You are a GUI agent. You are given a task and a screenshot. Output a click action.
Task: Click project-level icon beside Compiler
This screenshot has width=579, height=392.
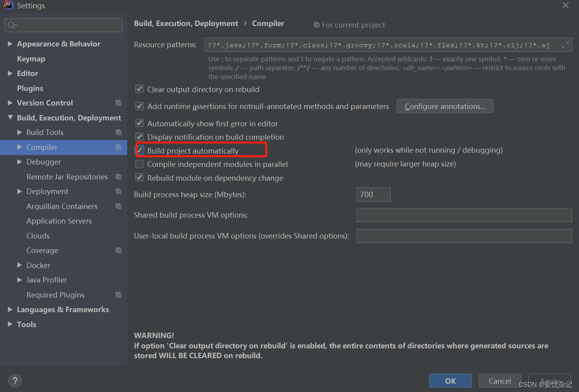[118, 147]
